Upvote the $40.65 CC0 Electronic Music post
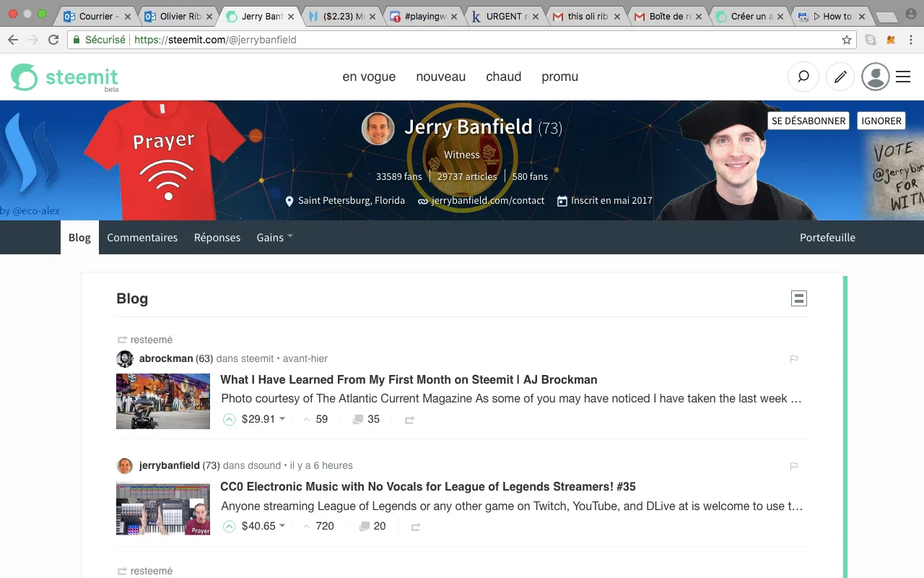 (229, 526)
